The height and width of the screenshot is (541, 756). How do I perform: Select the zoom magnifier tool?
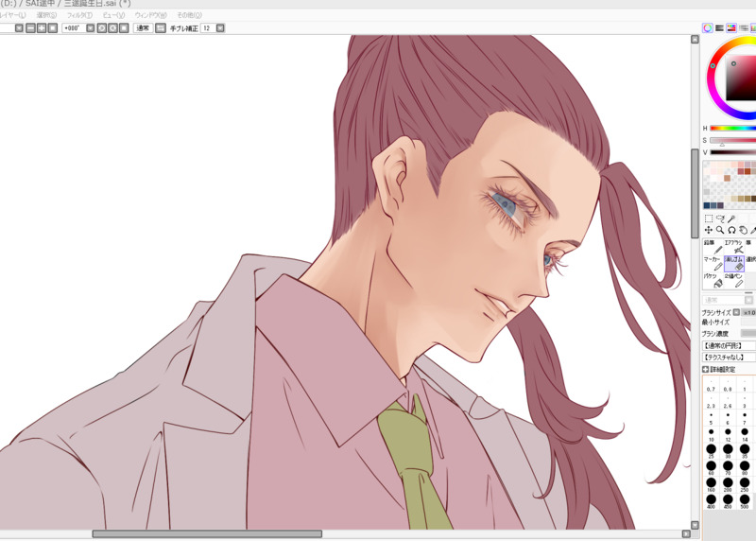point(720,230)
